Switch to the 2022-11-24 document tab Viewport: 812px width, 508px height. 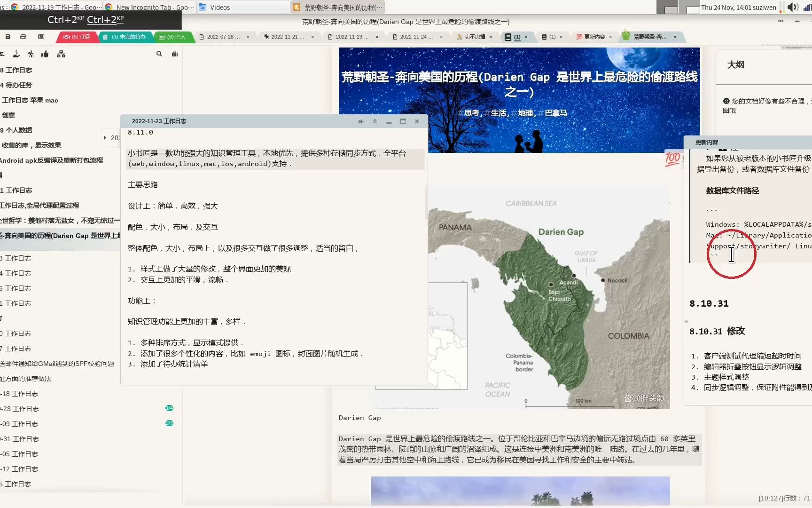point(416,37)
